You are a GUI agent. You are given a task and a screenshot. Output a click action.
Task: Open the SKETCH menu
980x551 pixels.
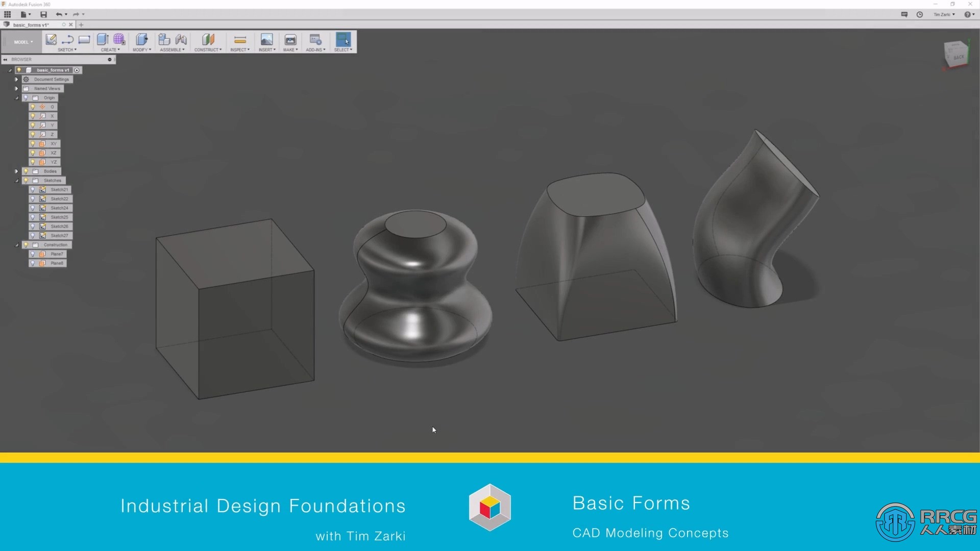[x=67, y=50]
